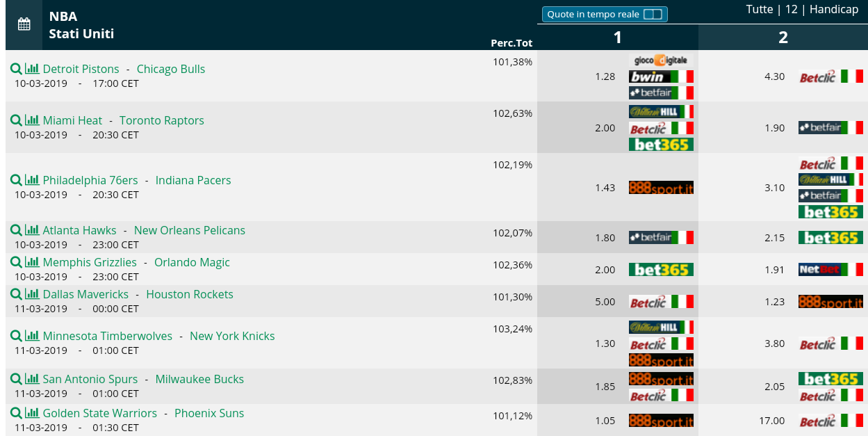Open statistics chart icon for Dallas Mavericks match
This screenshot has width=868, height=436.
point(32,294)
